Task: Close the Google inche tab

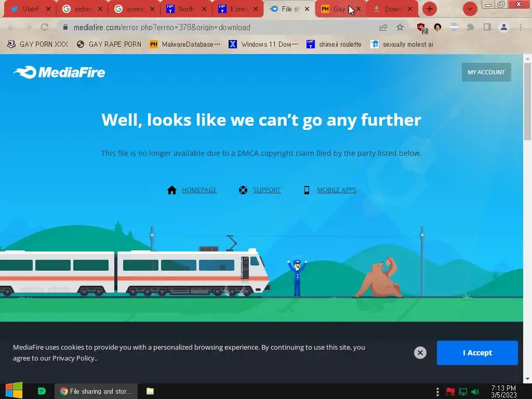Action: (100, 9)
